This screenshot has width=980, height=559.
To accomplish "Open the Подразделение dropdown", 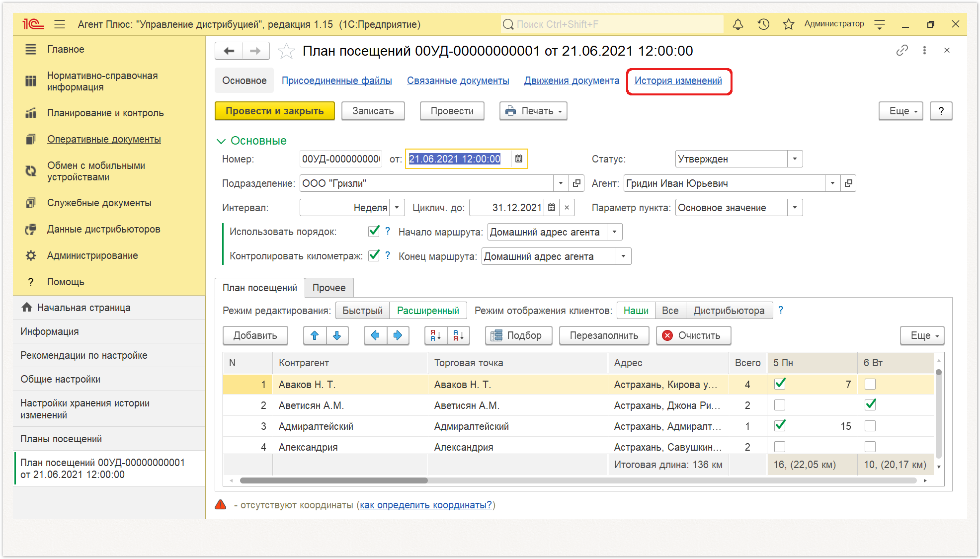I will point(561,183).
